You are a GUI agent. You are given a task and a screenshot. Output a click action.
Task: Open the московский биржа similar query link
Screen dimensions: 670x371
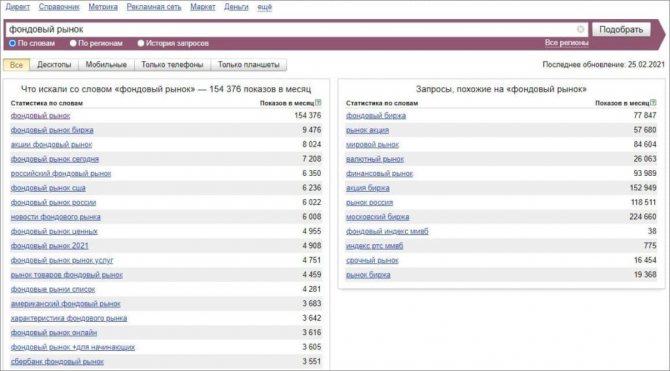click(x=377, y=217)
